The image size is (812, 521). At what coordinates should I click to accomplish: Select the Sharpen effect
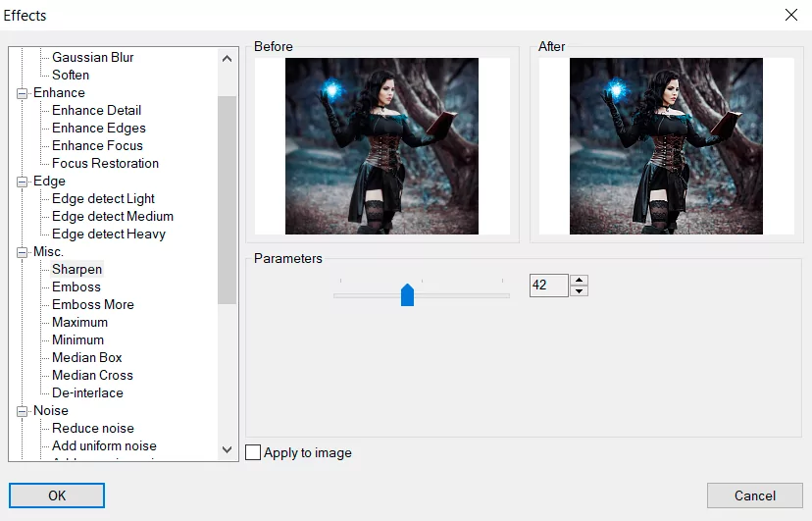coord(76,269)
